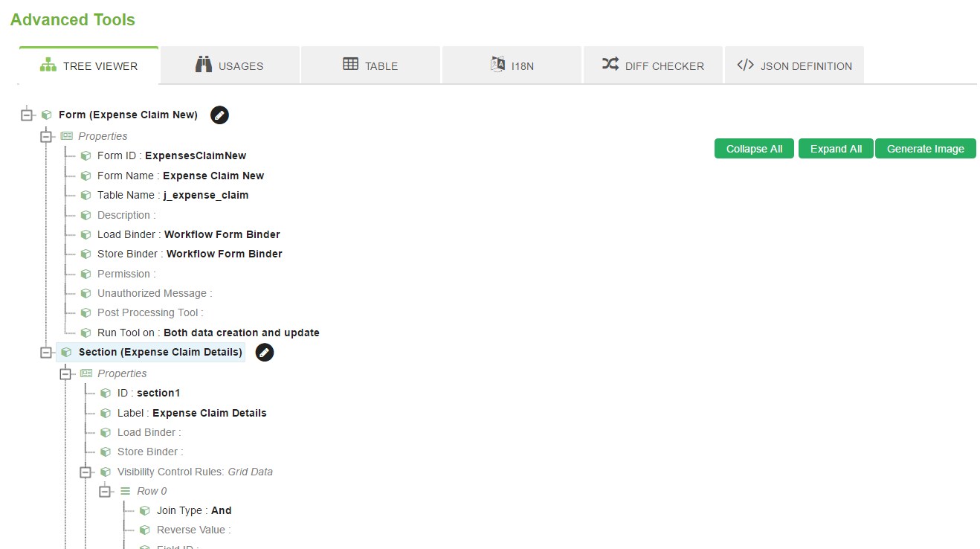Image resolution: width=980 pixels, height=549 pixels.
Task: Open the Table tab
Action: tap(371, 65)
